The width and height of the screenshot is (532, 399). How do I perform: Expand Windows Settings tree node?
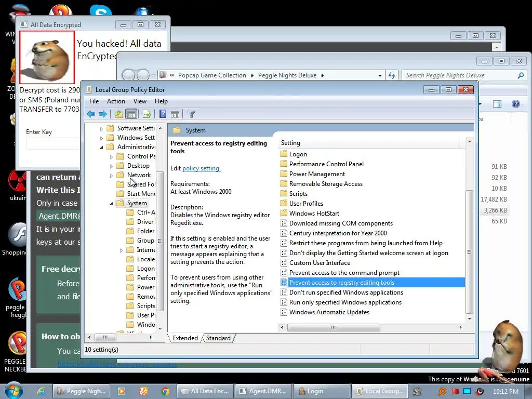[101, 138]
